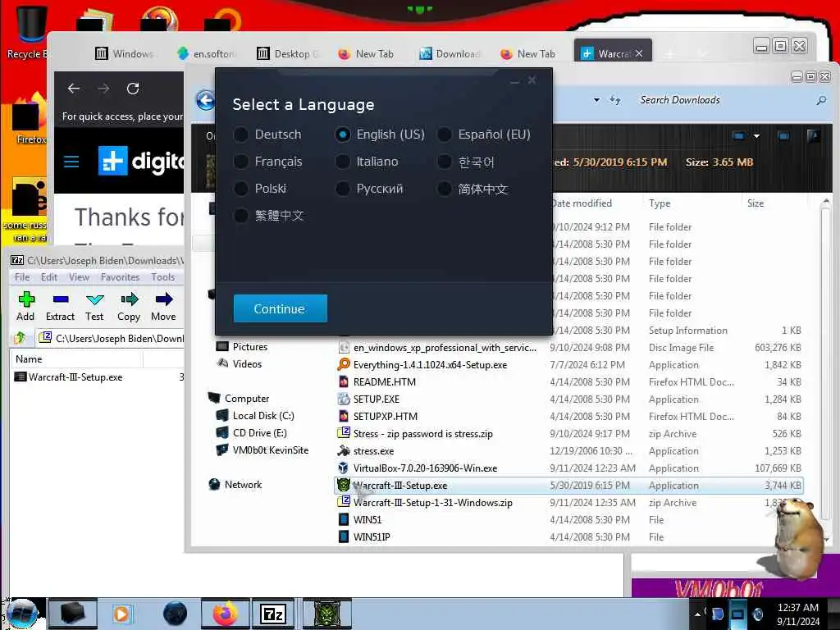Screen dimensions: 840x630
Task: Open the hamburger menu on the webpage
Action: 71,162
